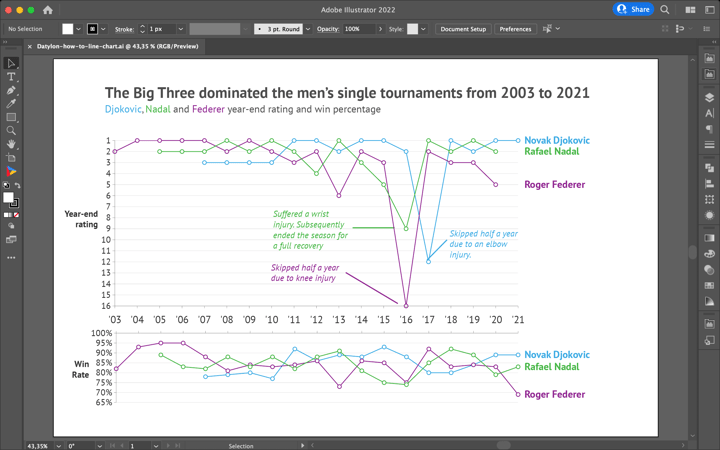Viewport: 720px width, 450px height.
Task: Select the Pen tool
Action: coord(11,90)
